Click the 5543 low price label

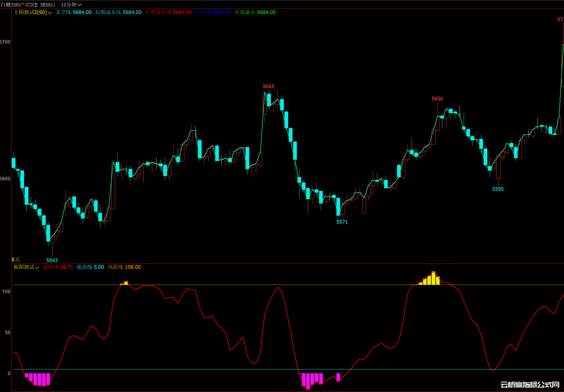point(52,260)
